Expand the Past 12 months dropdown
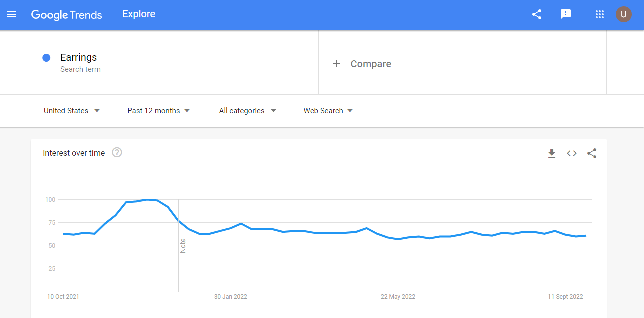 (x=158, y=111)
